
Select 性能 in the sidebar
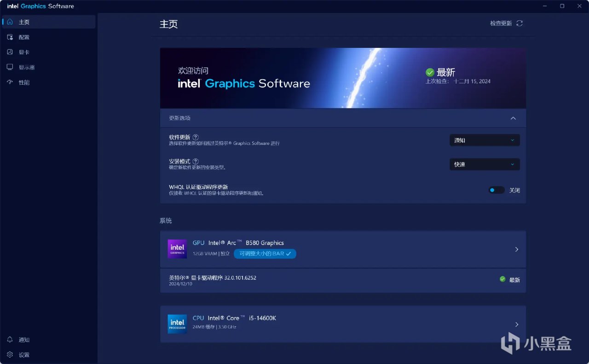click(x=49, y=82)
